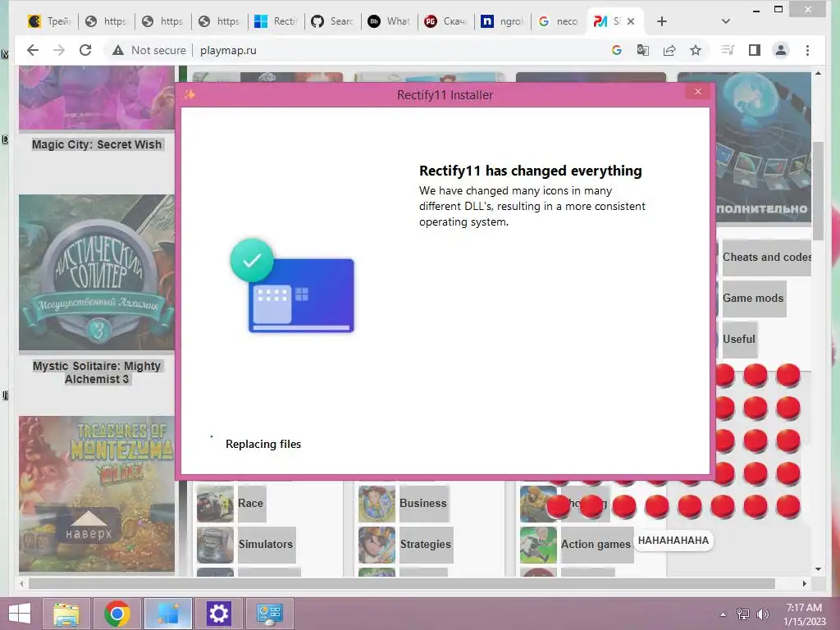Viewport: 840px width, 630px height.
Task: Click the наверх scroll-to-top button
Action: [89, 525]
